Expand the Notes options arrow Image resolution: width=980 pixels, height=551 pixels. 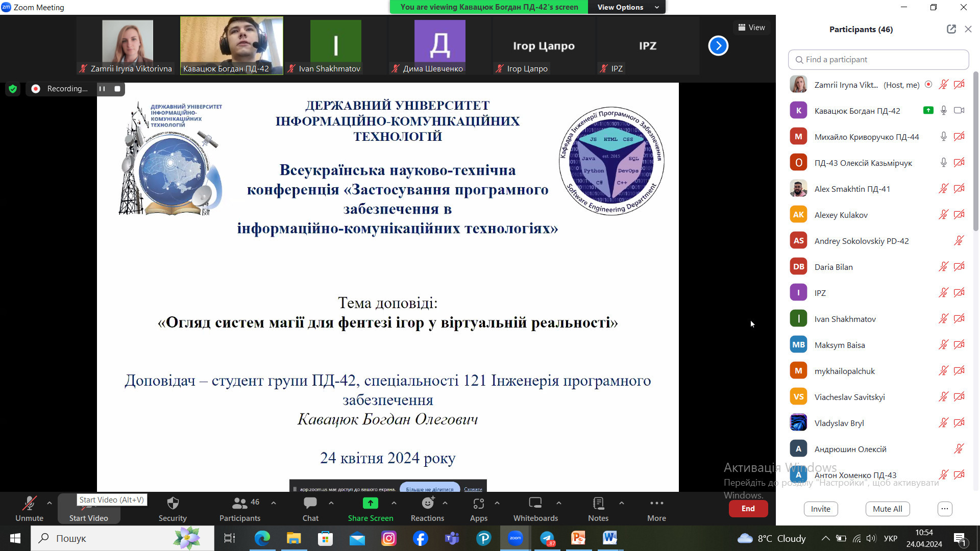coord(622,503)
